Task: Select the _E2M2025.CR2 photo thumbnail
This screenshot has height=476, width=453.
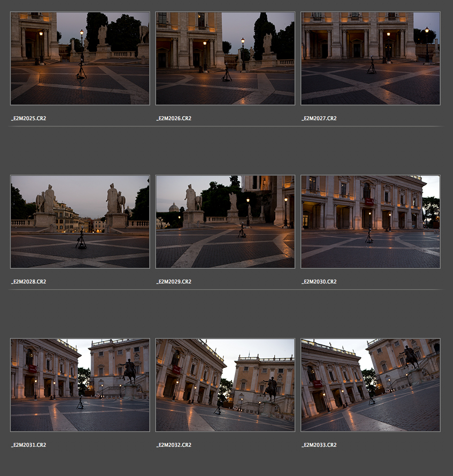Action: tap(80, 58)
